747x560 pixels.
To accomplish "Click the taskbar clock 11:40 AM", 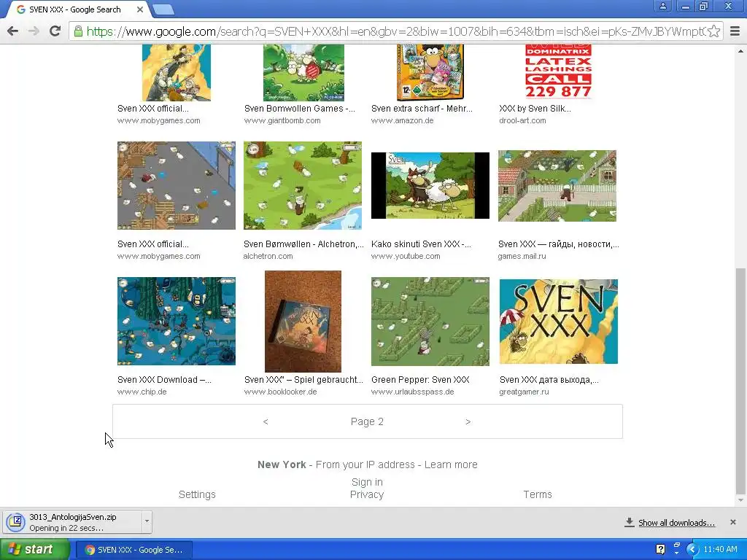I will (x=720, y=550).
